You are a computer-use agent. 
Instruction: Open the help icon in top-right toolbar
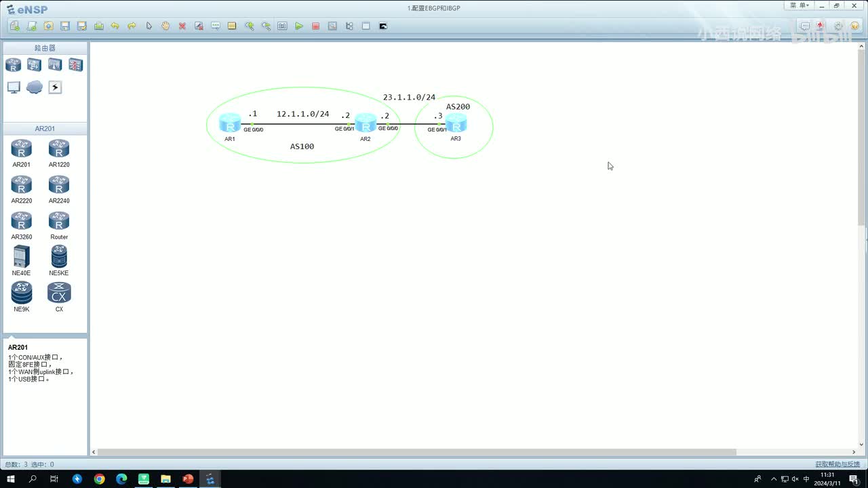click(x=854, y=26)
